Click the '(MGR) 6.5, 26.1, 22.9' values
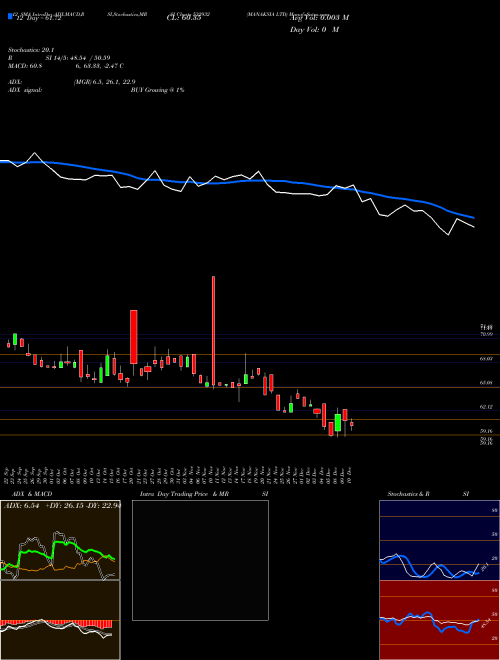Screen dimensions: 500x660 (104, 82)
